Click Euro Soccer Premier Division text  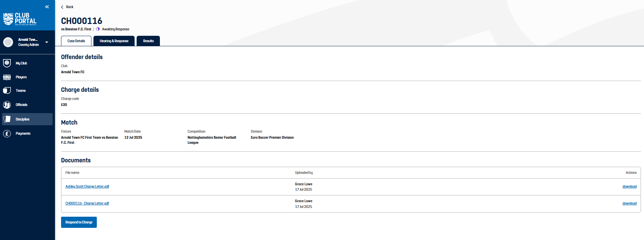coord(272,138)
